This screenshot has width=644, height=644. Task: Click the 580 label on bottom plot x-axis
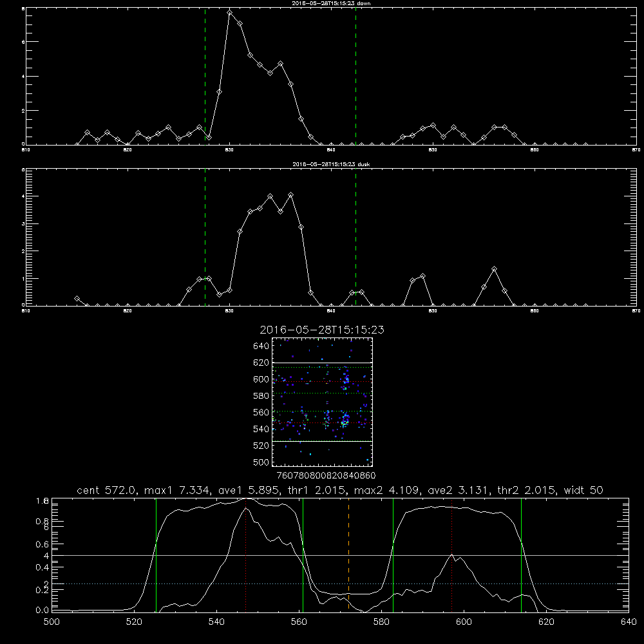click(x=381, y=622)
